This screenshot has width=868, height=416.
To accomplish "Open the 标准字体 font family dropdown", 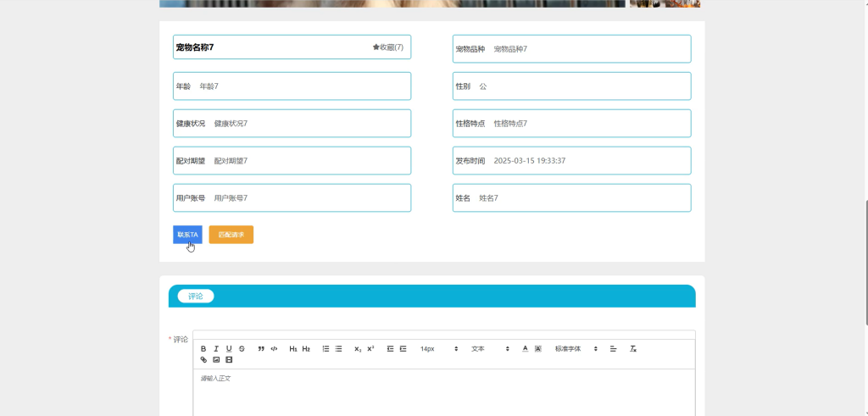I will (x=576, y=349).
